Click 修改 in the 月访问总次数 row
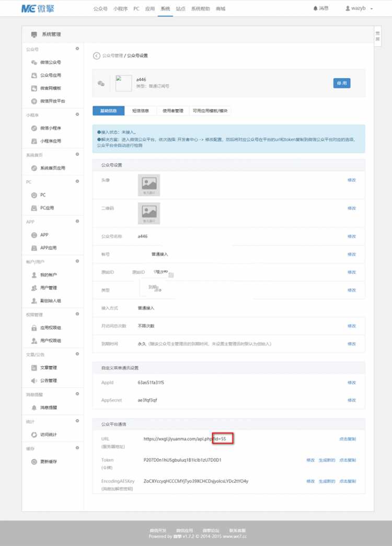This screenshot has height=546, width=392. click(x=352, y=326)
